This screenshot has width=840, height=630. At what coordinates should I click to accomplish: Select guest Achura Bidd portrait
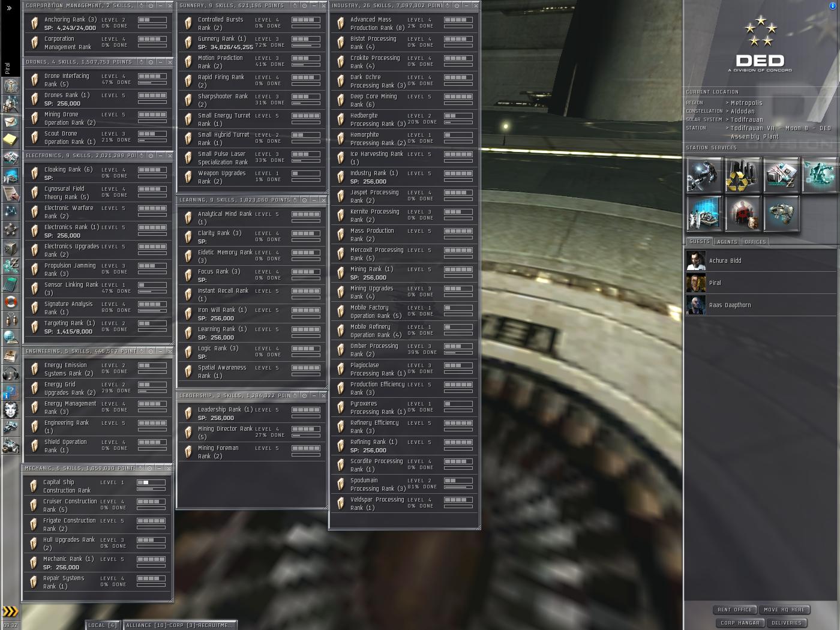click(696, 260)
